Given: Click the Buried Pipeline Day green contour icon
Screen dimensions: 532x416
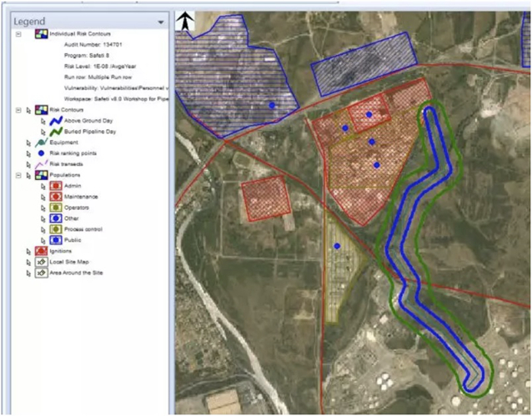Looking at the screenshot, I should tap(56, 132).
